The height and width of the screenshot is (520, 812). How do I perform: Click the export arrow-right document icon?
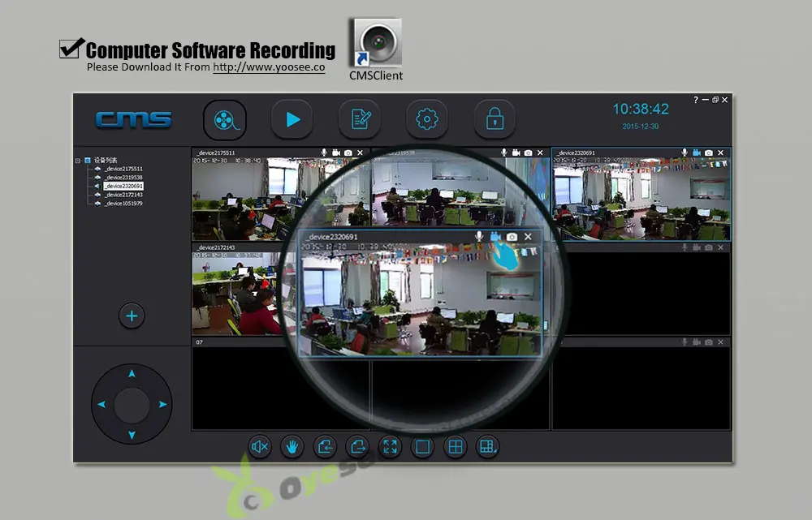(357, 446)
